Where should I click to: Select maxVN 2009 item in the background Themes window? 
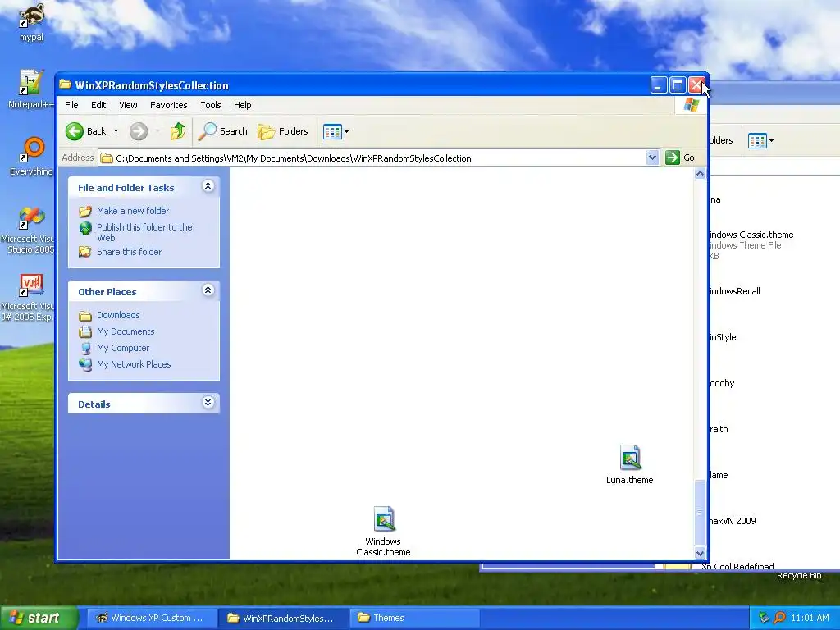coord(733,521)
